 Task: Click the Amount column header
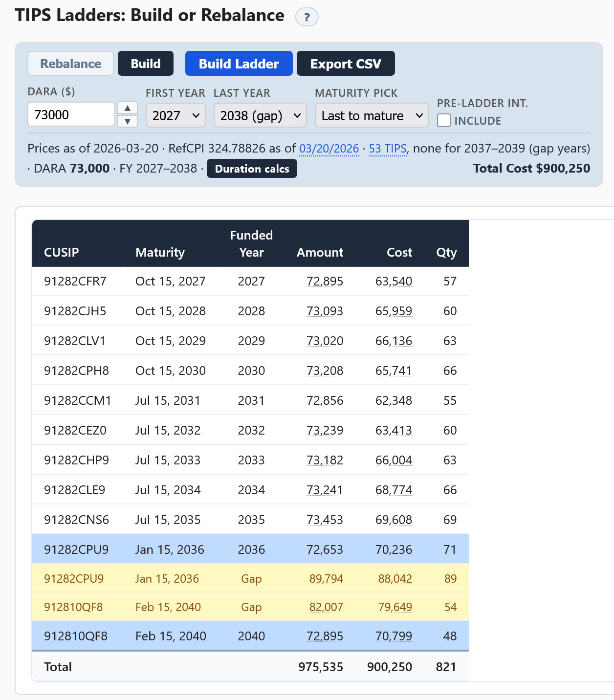tap(320, 252)
